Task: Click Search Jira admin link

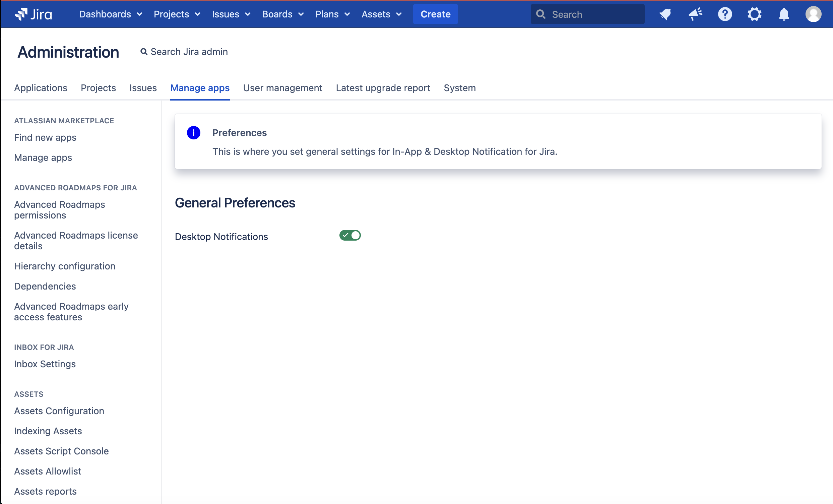Action: pyautogui.click(x=184, y=52)
